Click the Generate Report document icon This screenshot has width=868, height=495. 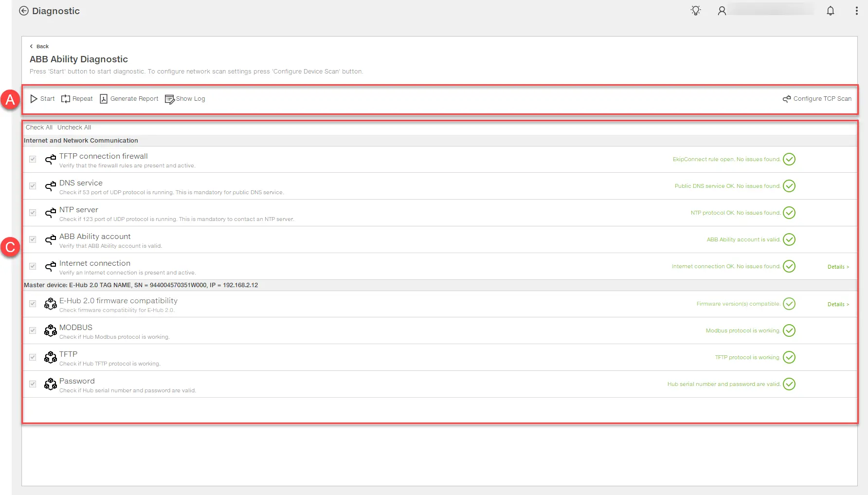(x=104, y=99)
